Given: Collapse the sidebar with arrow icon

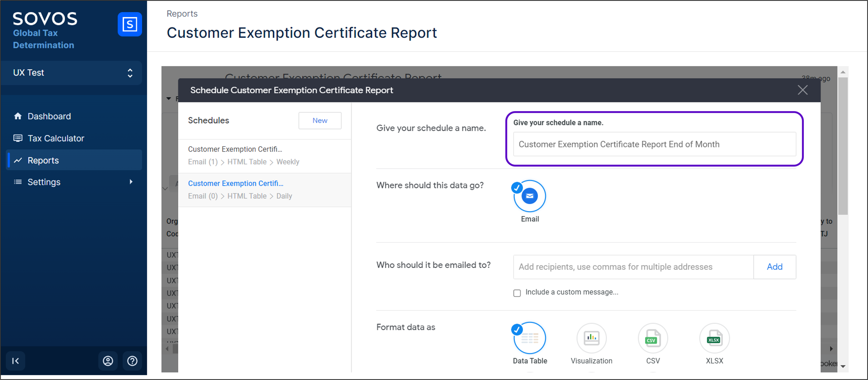Looking at the screenshot, I should pos(16,361).
